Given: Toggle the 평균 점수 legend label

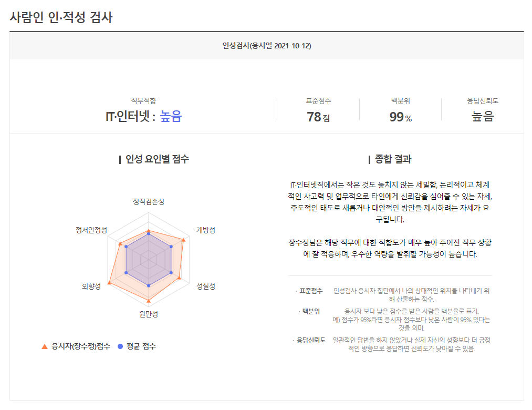Looking at the screenshot, I should tap(141, 346).
